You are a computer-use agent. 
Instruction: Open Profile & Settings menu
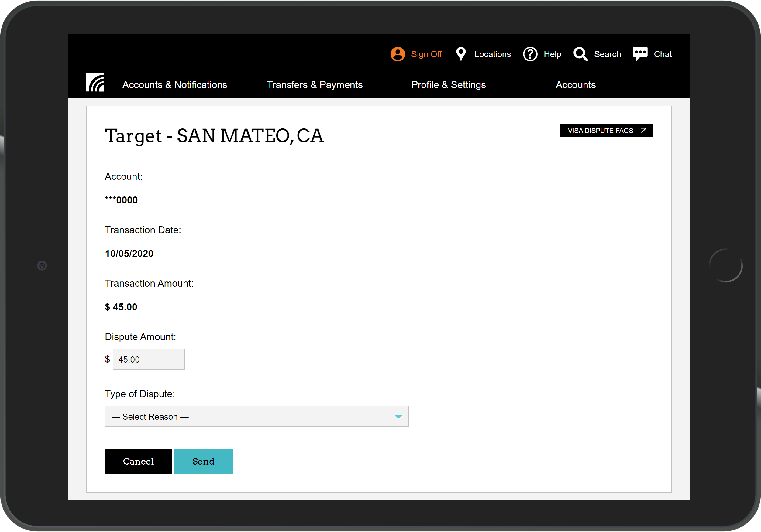449,85
